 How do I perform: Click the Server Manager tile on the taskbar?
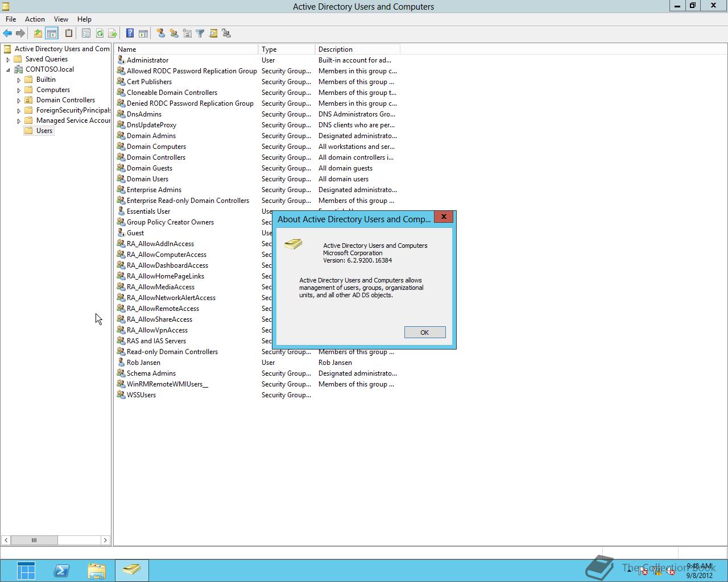[x=26, y=571]
